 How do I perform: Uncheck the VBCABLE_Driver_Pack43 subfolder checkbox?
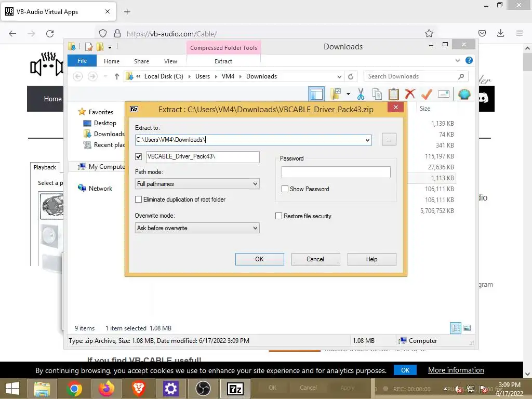point(138,156)
